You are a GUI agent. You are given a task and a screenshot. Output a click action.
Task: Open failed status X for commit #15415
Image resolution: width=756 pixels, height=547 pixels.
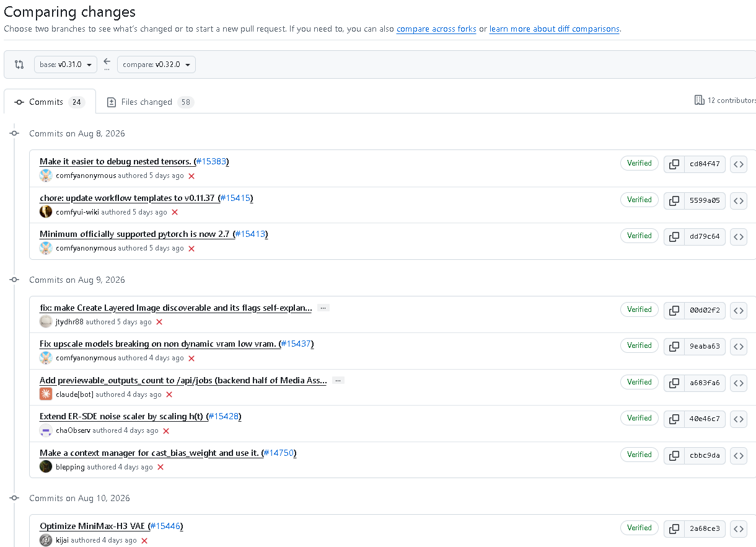[175, 212]
